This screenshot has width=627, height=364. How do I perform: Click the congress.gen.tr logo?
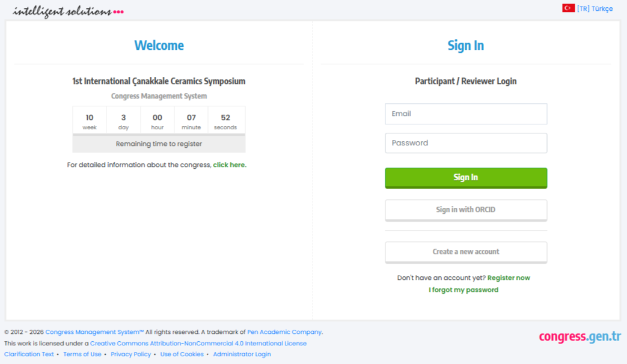(580, 336)
